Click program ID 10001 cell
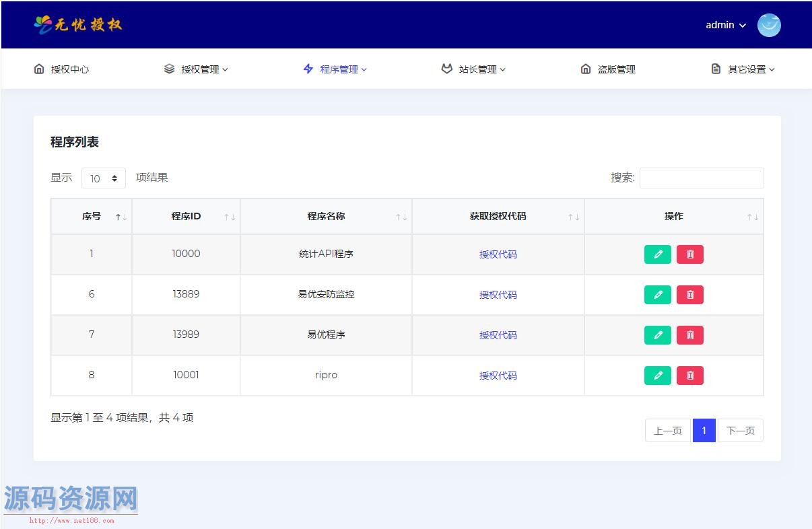The height and width of the screenshot is (529, 812). (186, 376)
